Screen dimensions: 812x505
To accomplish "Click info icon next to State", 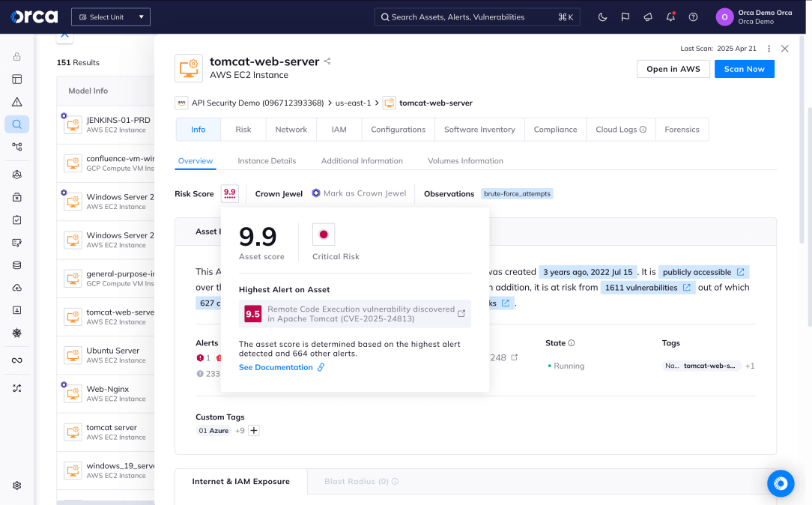I will point(572,343).
